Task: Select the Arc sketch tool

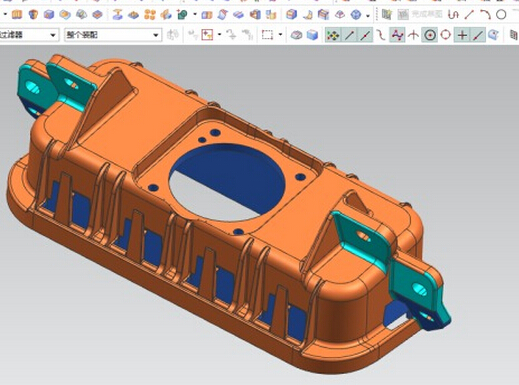Action: [x=485, y=15]
